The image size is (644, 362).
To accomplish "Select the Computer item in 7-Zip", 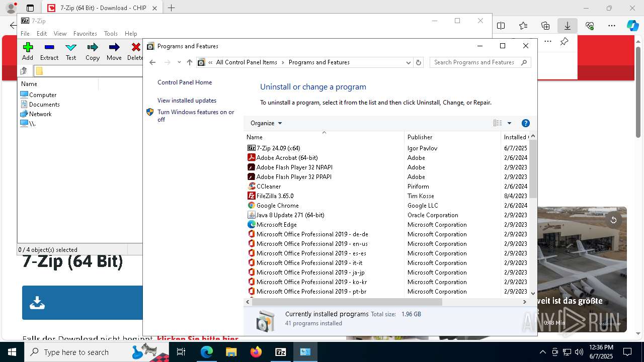I will coord(38,95).
